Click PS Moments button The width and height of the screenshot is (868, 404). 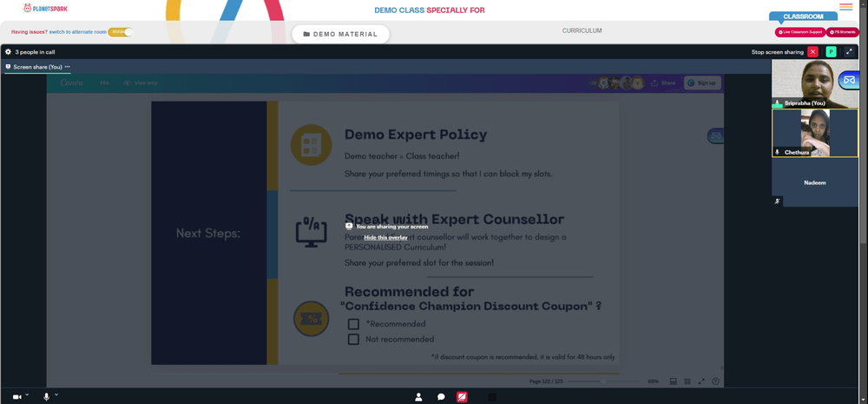[x=843, y=32]
